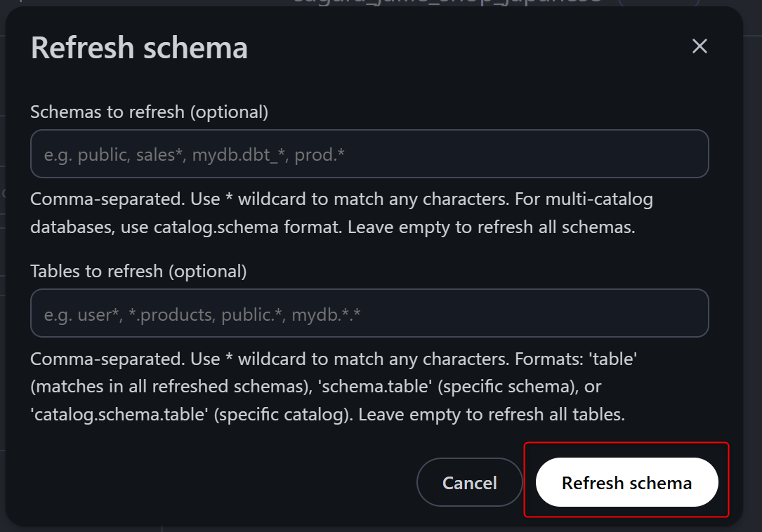
Task: Focus the Schemas to refresh input field
Action: (369, 154)
